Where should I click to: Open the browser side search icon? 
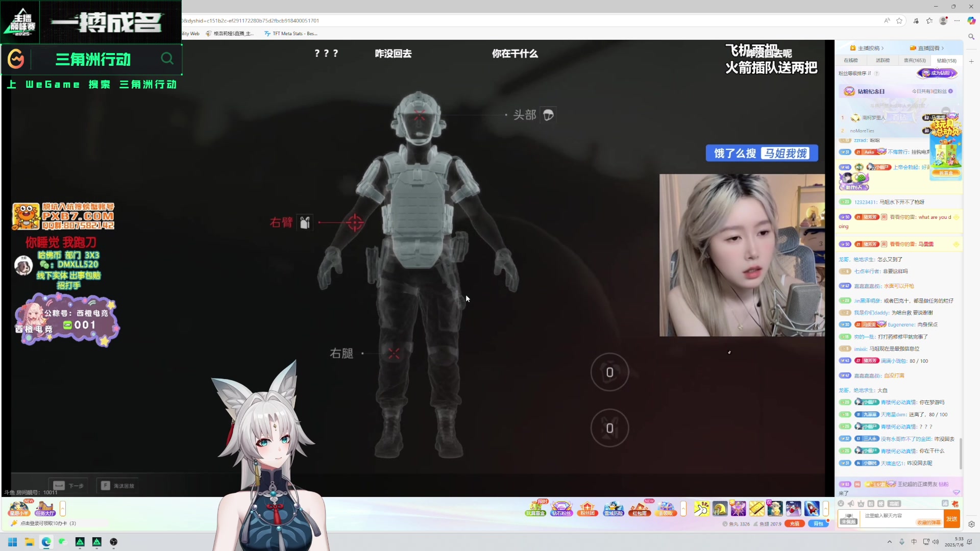coord(971,37)
